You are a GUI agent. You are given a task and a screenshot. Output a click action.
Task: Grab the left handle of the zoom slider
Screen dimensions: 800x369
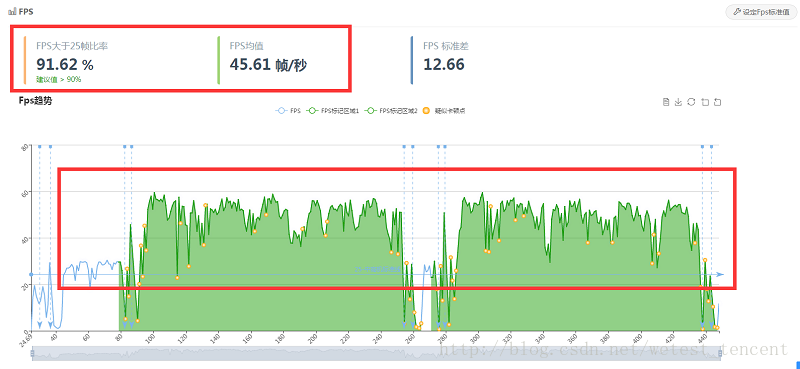(33, 353)
